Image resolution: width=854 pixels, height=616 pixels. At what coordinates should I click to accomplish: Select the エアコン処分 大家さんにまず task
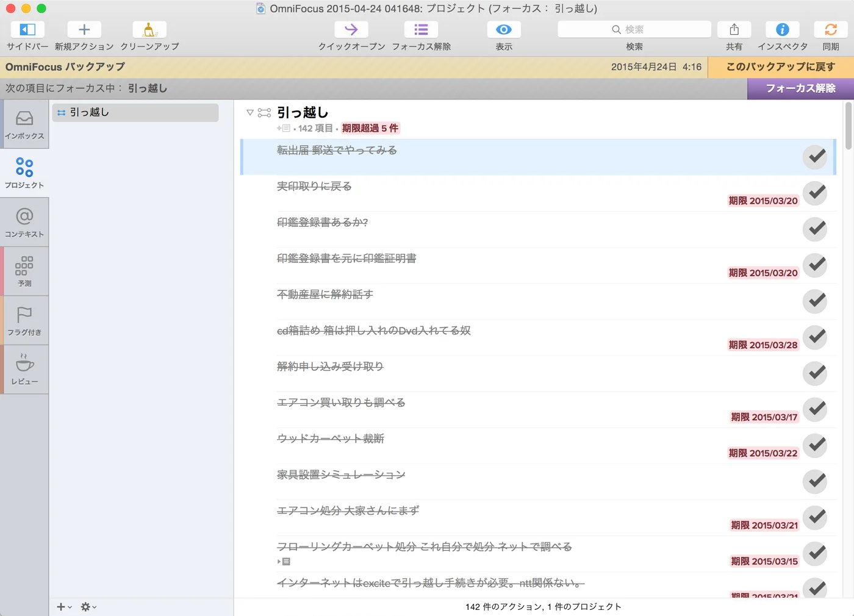point(539,517)
